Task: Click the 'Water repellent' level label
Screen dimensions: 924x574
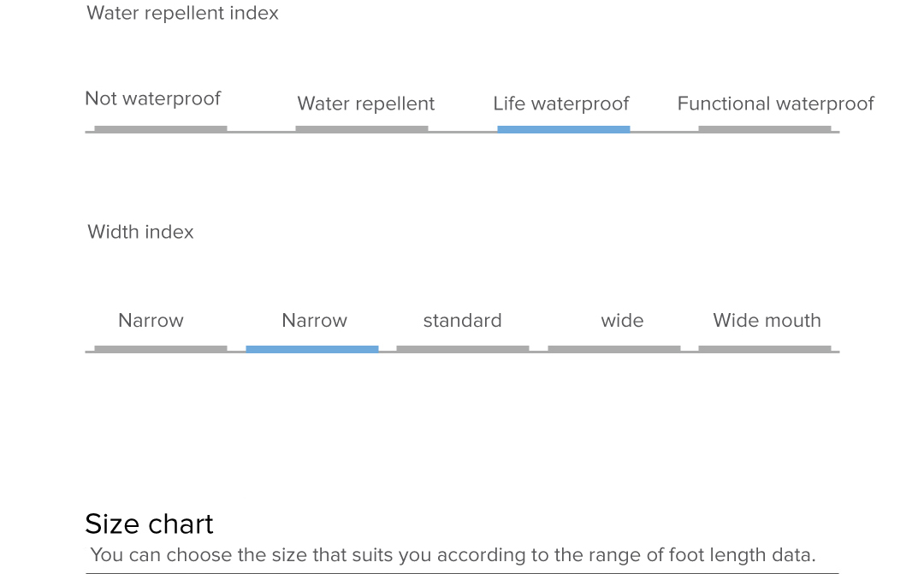Action: (x=365, y=104)
